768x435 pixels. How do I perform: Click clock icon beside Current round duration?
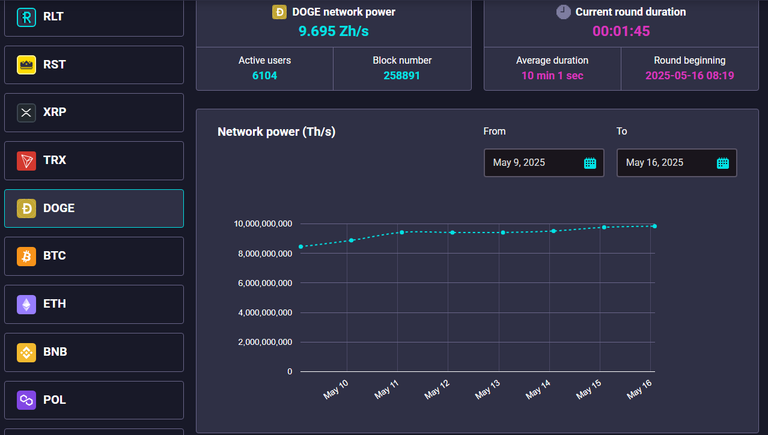(563, 12)
